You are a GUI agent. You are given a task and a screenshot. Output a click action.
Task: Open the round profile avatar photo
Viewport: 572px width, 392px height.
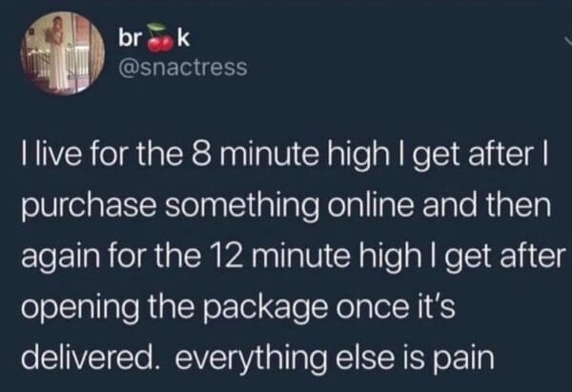(62, 53)
